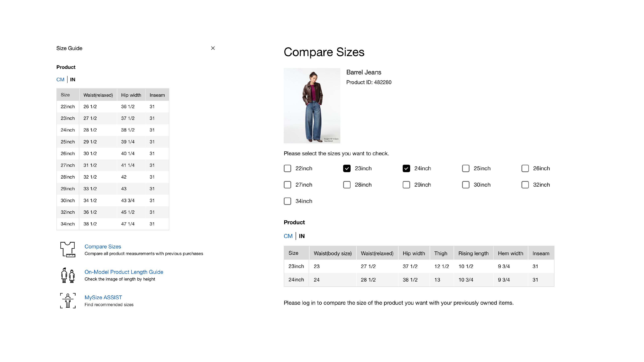Viewport: 644px width, 362px height.
Task: Uncheck the 23inch size checkbox
Action: [347, 168]
